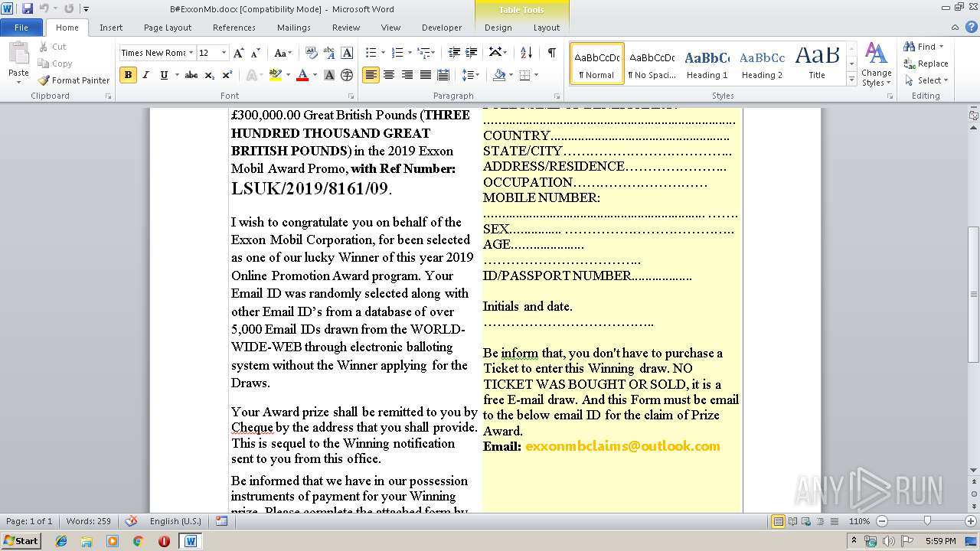Image resolution: width=980 pixels, height=551 pixels.
Task: Click the Copy icon
Action: click(55, 64)
